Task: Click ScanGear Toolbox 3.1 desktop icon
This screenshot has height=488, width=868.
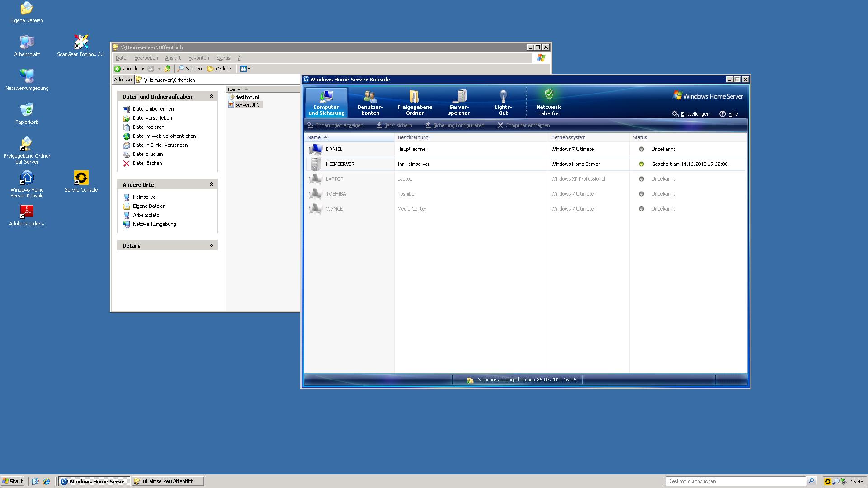Action: click(81, 46)
